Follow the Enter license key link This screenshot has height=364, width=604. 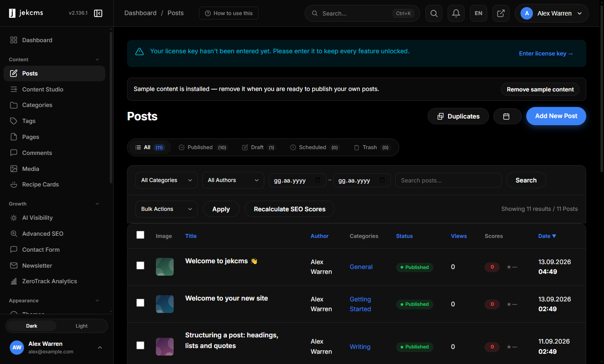click(x=546, y=54)
